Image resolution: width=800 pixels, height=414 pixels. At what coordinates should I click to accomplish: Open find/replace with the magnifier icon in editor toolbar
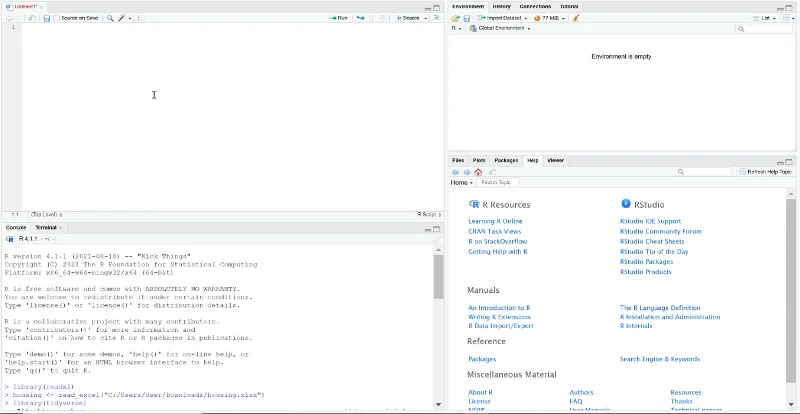[110, 18]
